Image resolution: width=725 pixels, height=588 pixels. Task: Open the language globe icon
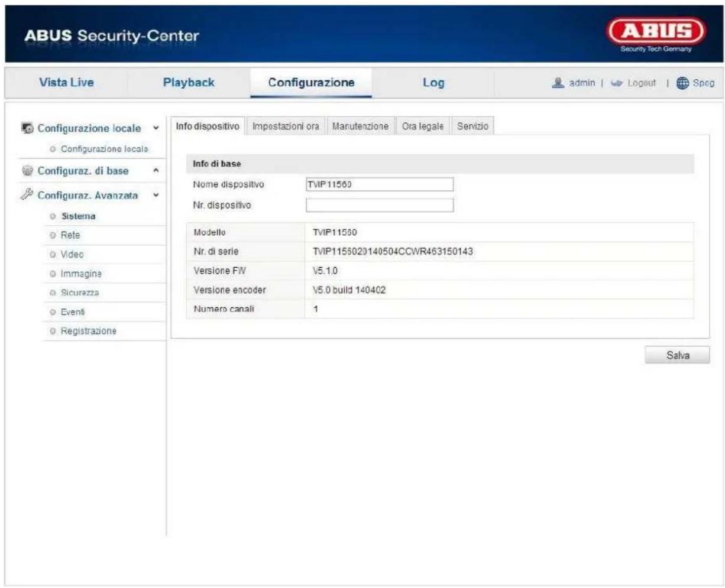pyautogui.click(x=683, y=83)
